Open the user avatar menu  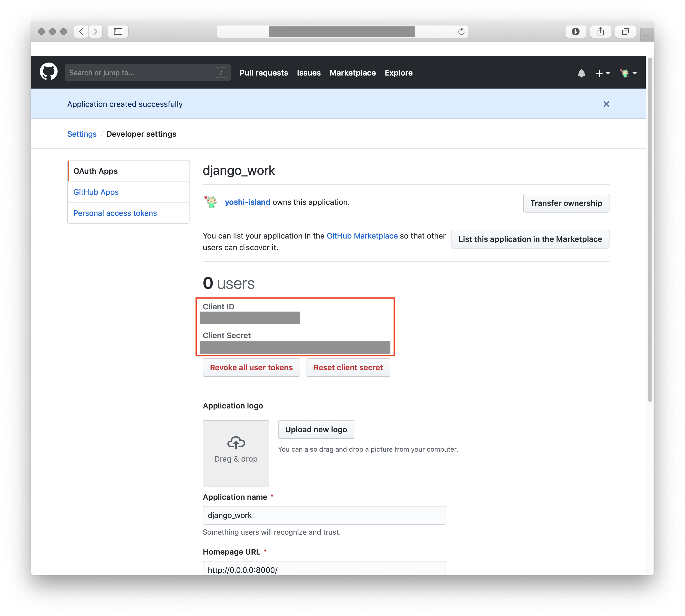click(x=628, y=73)
